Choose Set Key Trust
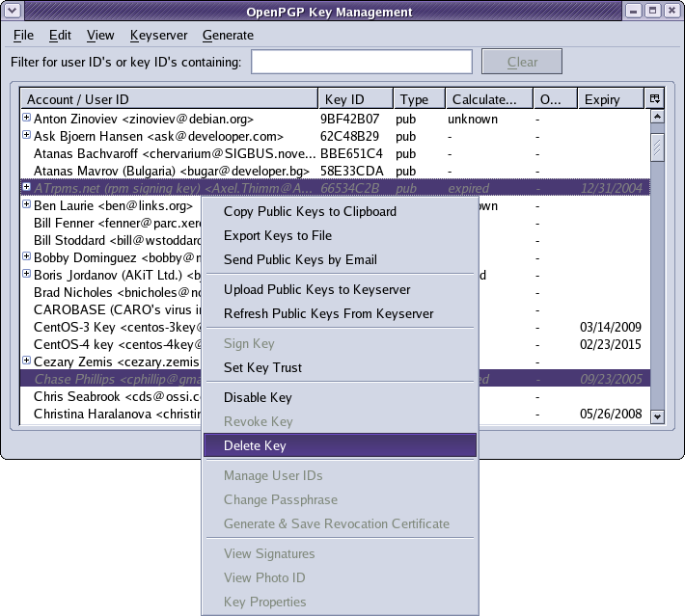 click(340, 367)
